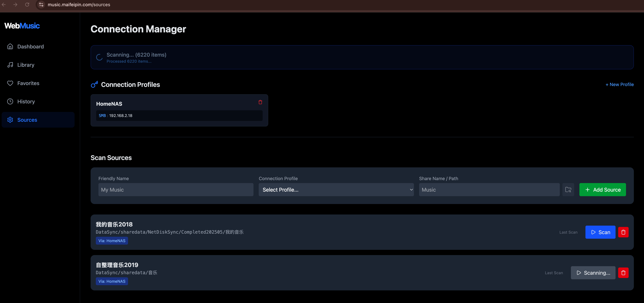Delete the HomeNAS connection profile
Viewport: 644px width, 303px height.
click(x=260, y=102)
